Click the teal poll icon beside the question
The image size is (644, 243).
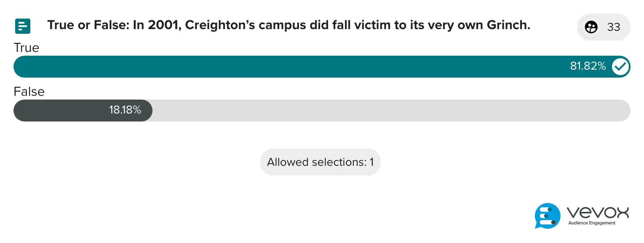[23, 26]
